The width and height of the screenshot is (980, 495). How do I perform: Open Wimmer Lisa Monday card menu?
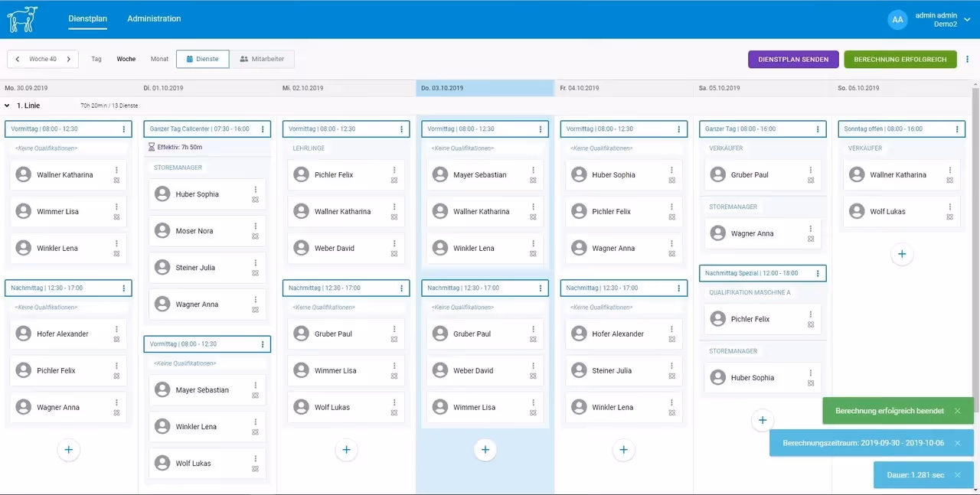[x=116, y=207]
